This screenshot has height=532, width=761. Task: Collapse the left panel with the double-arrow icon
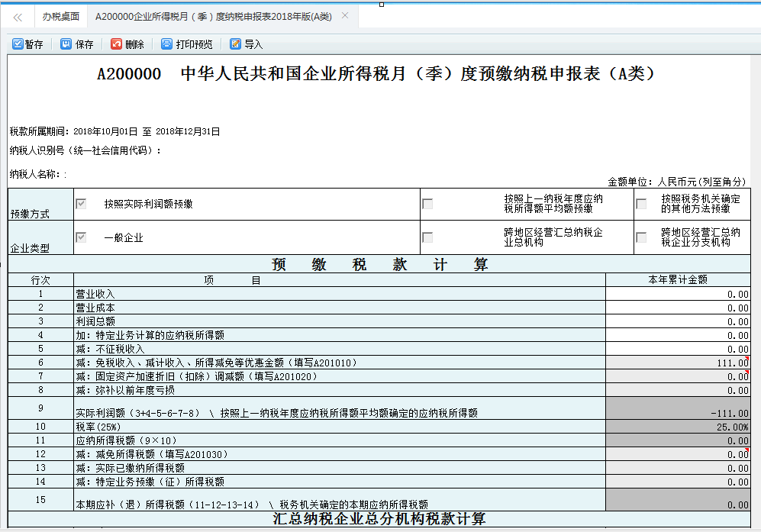pos(17,15)
